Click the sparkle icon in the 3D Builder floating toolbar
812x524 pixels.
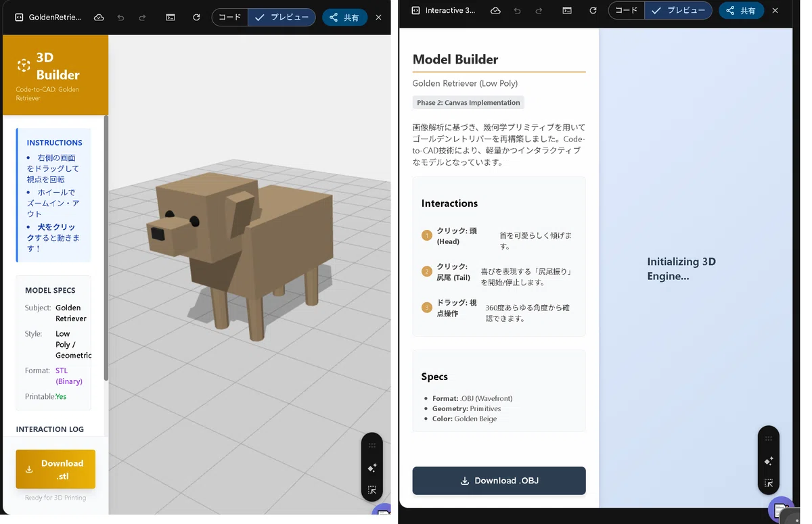372,468
